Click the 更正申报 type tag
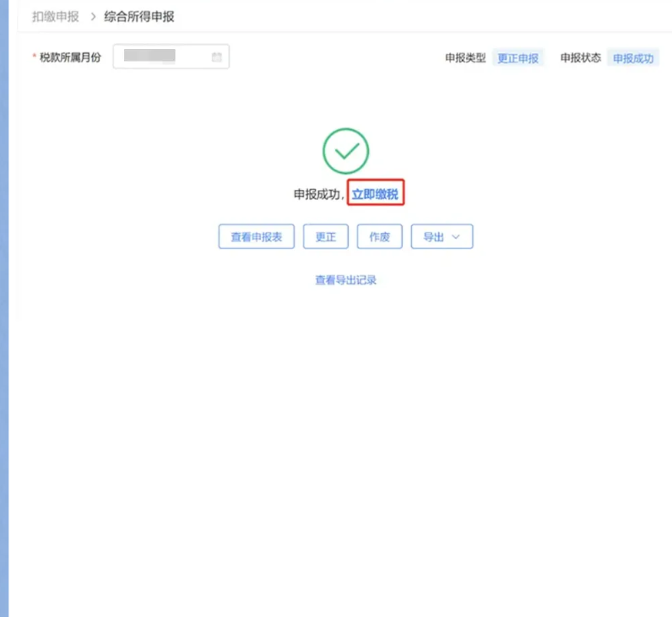The height and width of the screenshot is (617, 672). (x=518, y=58)
